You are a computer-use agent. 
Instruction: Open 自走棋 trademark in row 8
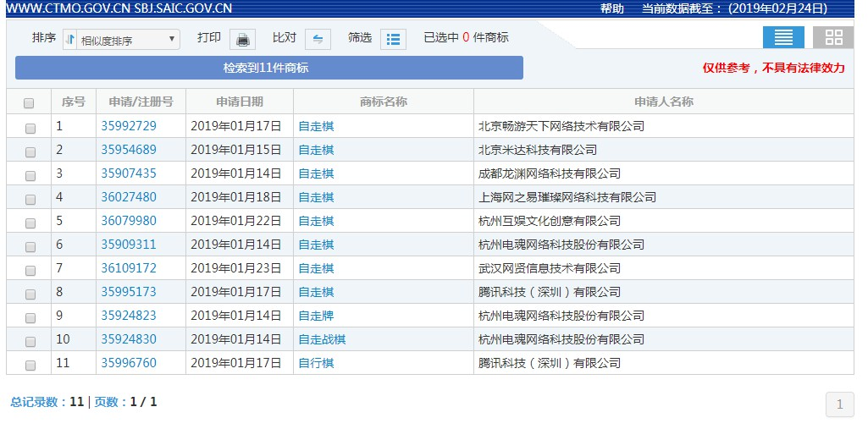click(316, 292)
